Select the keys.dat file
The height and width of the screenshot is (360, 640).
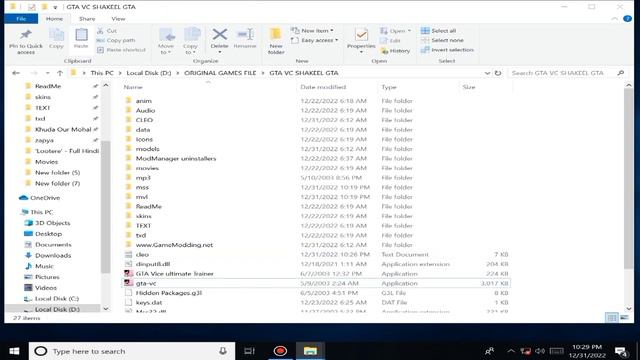[149, 302]
